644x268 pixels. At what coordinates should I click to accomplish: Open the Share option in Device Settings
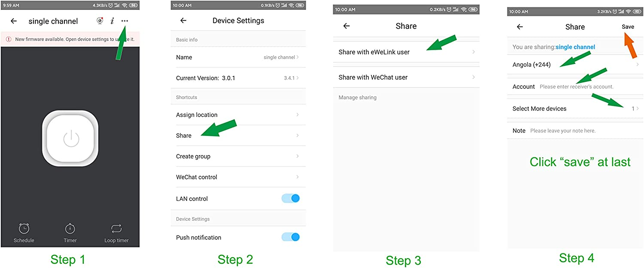[x=238, y=136]
